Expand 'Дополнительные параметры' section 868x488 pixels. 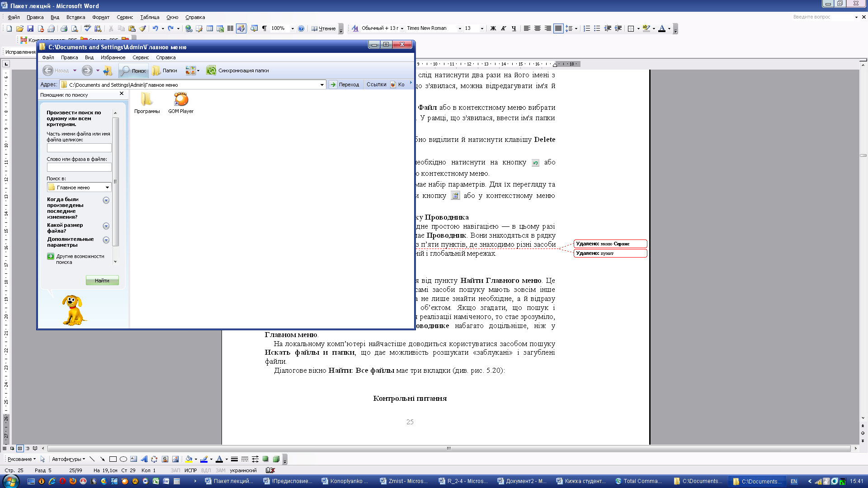click(106, 240)
